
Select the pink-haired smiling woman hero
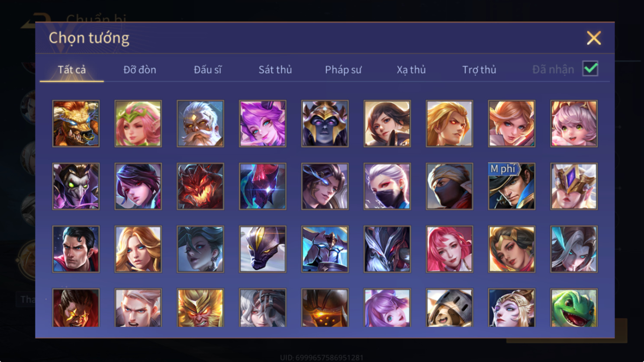click(x=449, y=249)
